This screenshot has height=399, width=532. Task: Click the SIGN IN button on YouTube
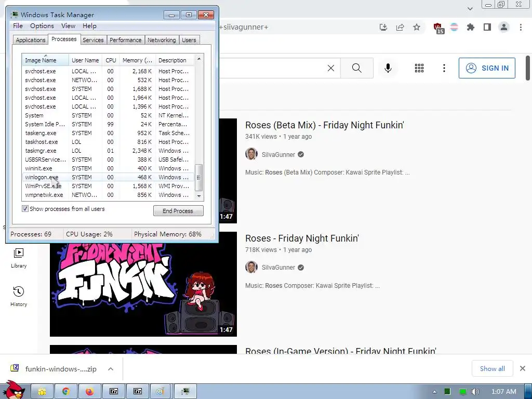(487, 68)
